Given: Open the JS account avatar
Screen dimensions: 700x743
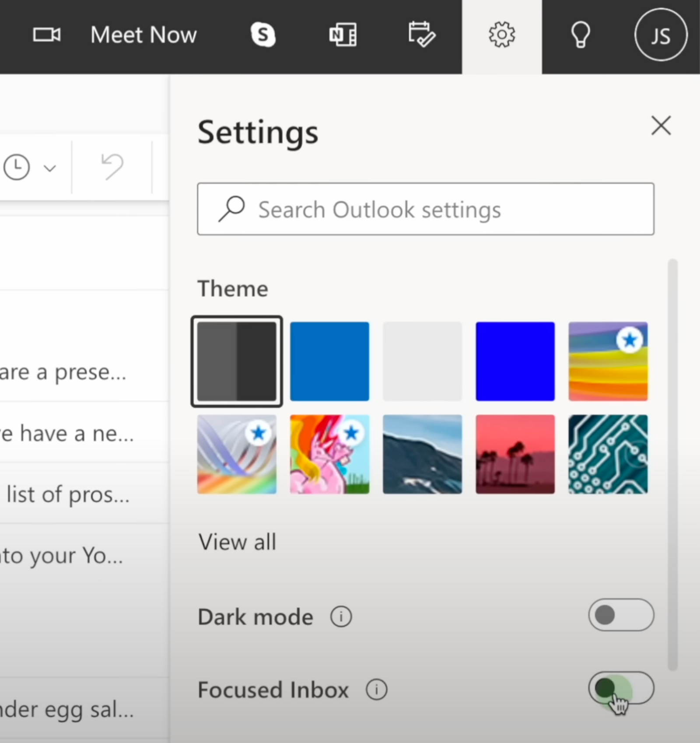Looking at the screenshot, I should coord(661,35).
